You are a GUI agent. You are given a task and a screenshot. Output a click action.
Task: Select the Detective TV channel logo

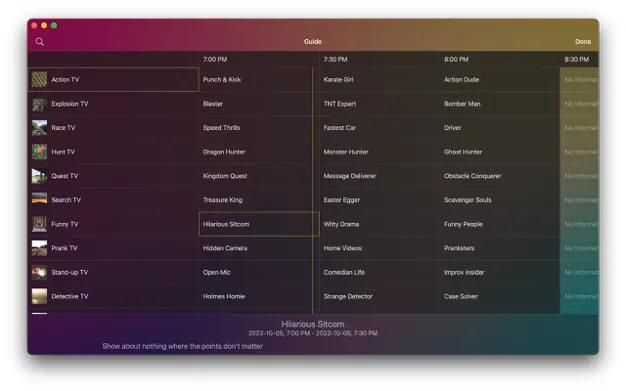pos(40,296)
